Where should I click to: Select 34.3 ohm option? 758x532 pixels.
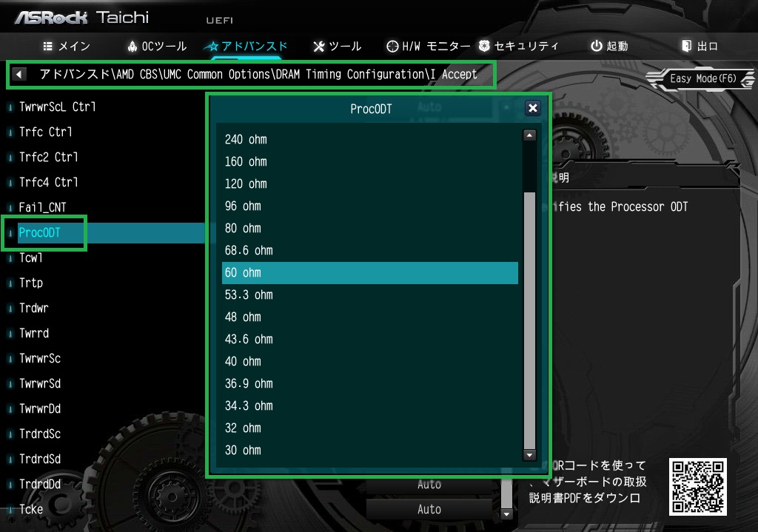[x=370, y=406]
